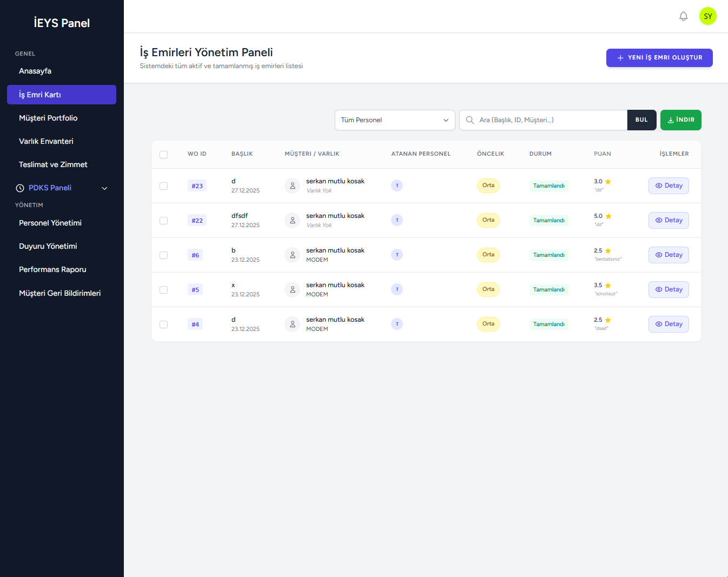
Task: Download the list with the İndir button
Action: 680,120
